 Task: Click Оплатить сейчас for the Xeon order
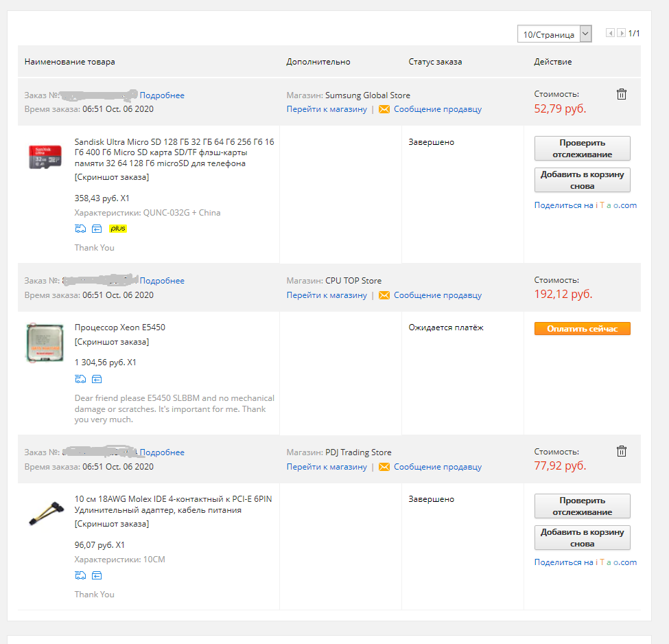pos(582,329)
